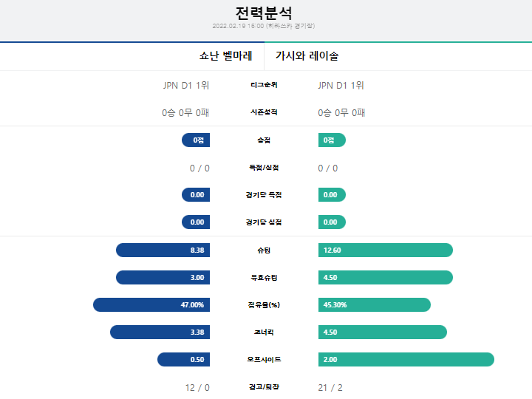
Task: Click the blue 3.38 corner kick bar
Action: click(160, 332)
